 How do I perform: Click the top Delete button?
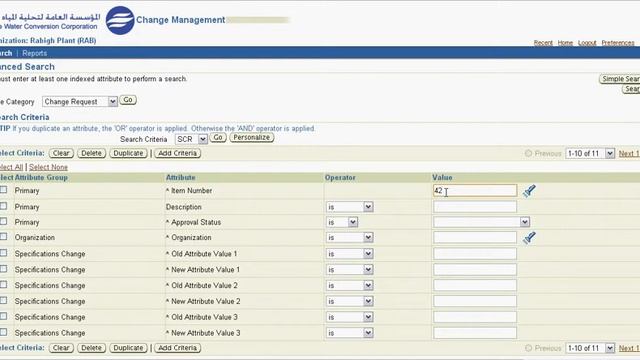pos(91,153)
